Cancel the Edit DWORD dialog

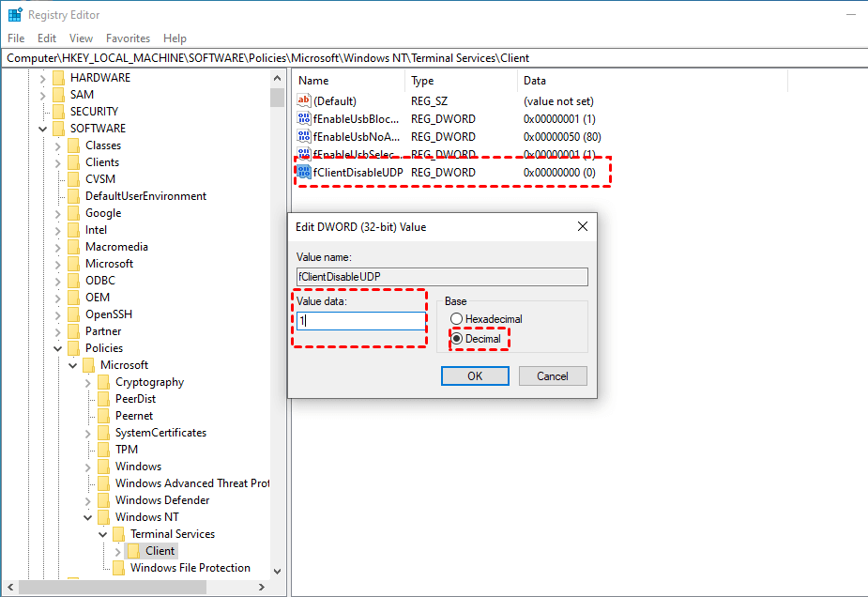click(553, 375)
